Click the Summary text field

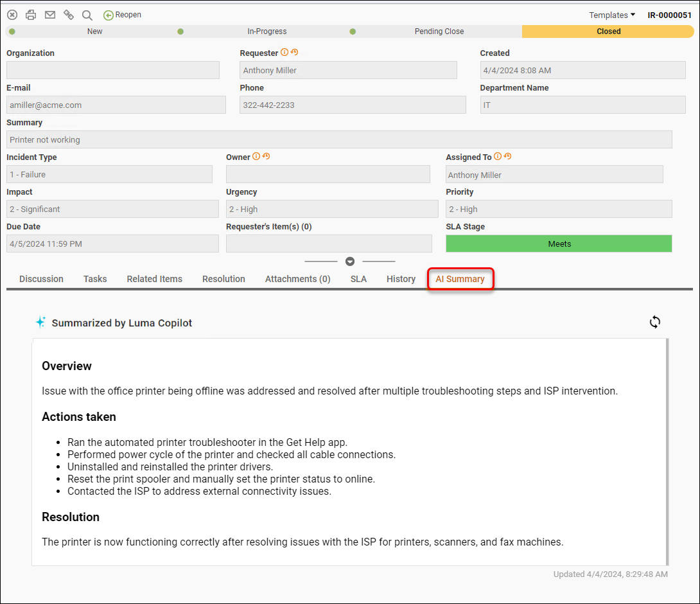[339, 139]
